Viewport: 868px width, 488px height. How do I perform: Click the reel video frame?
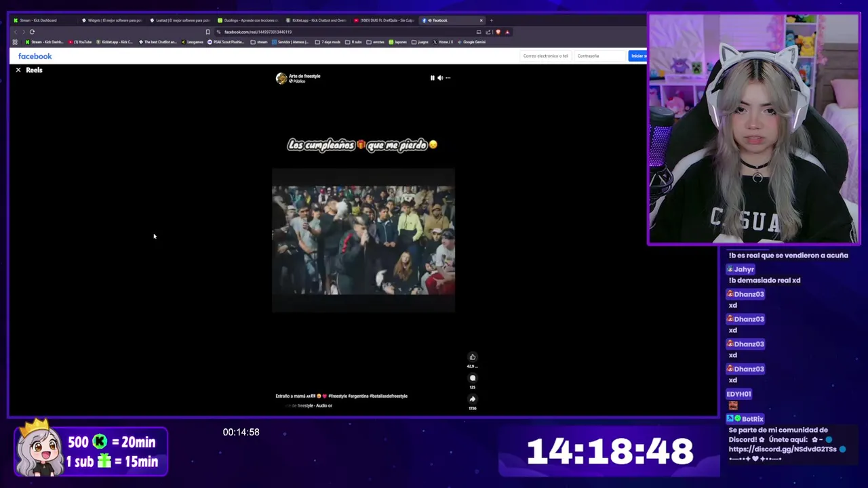point(363,240)
